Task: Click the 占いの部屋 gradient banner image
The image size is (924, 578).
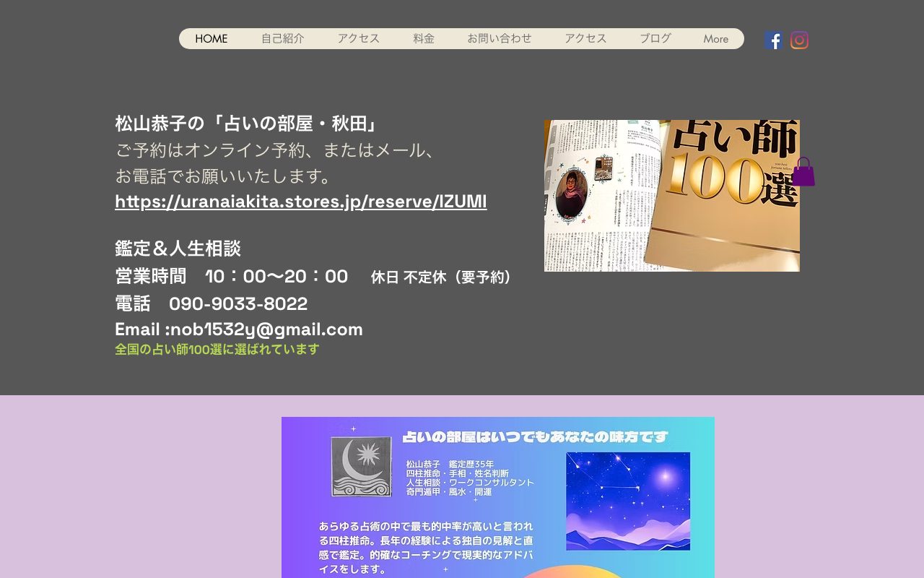Action: pos(498,497)
